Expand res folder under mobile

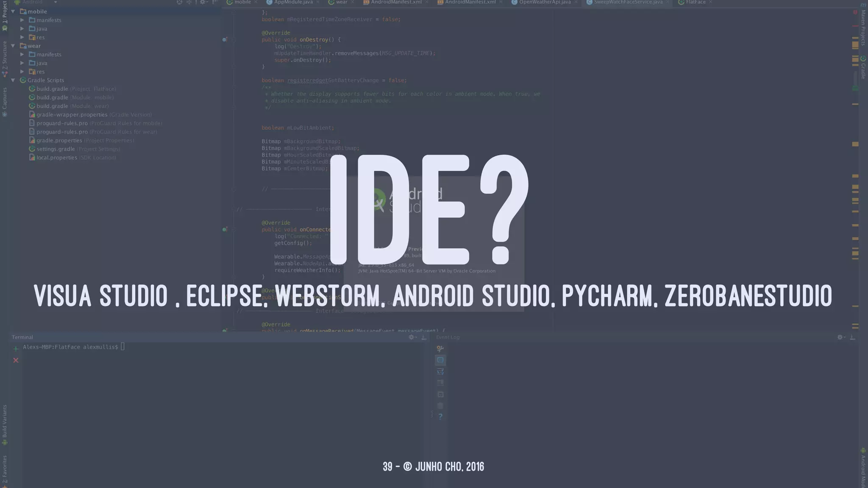point(22,37)
